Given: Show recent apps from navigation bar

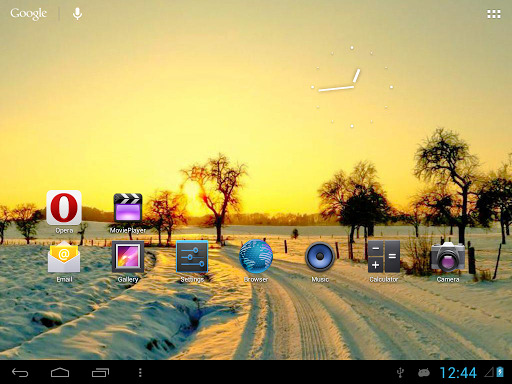Looking at the screenshot, I should point(100,372).
